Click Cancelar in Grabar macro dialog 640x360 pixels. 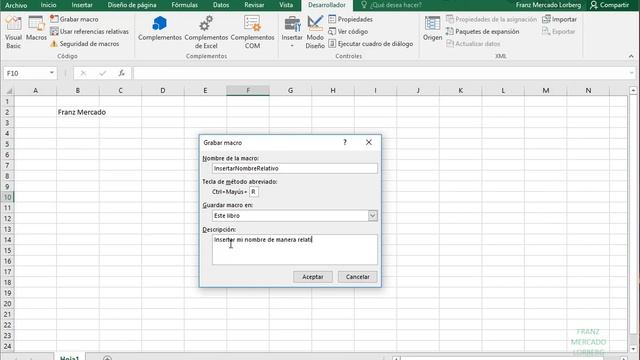tap(358, 277)
